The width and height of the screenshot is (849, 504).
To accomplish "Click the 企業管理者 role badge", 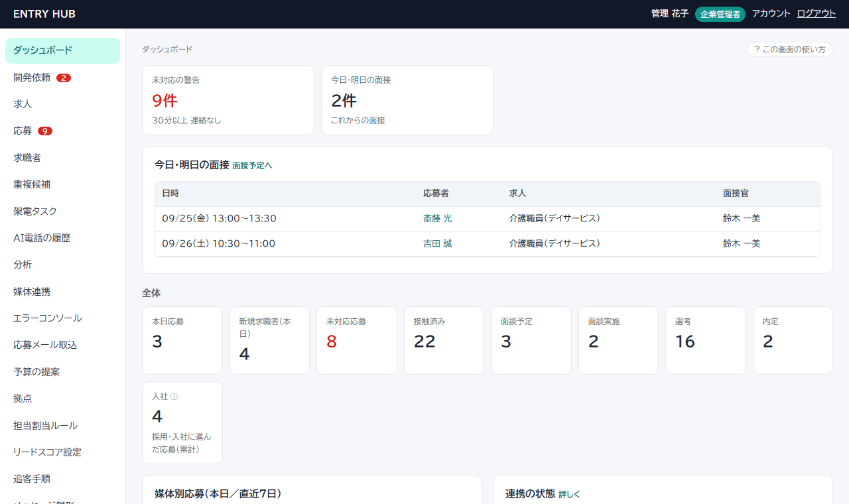I will click(x=720, y=14).
